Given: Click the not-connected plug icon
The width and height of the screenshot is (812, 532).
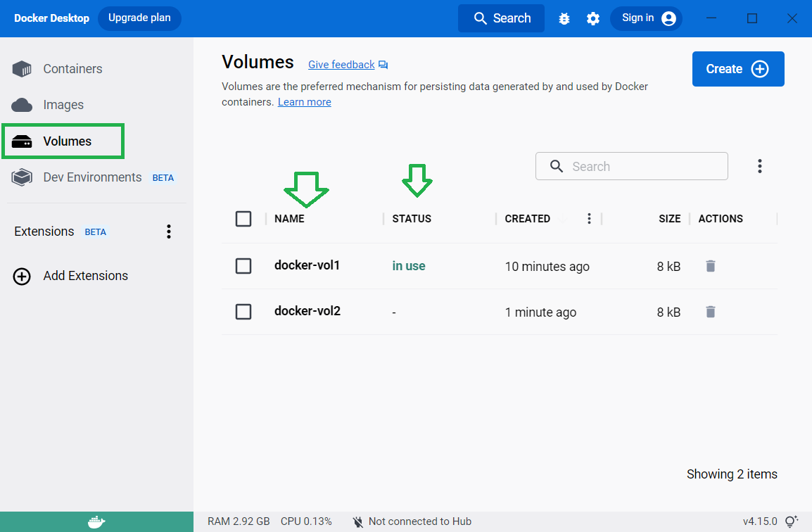Looking at the screenshot, I should [x=358, y=521].
